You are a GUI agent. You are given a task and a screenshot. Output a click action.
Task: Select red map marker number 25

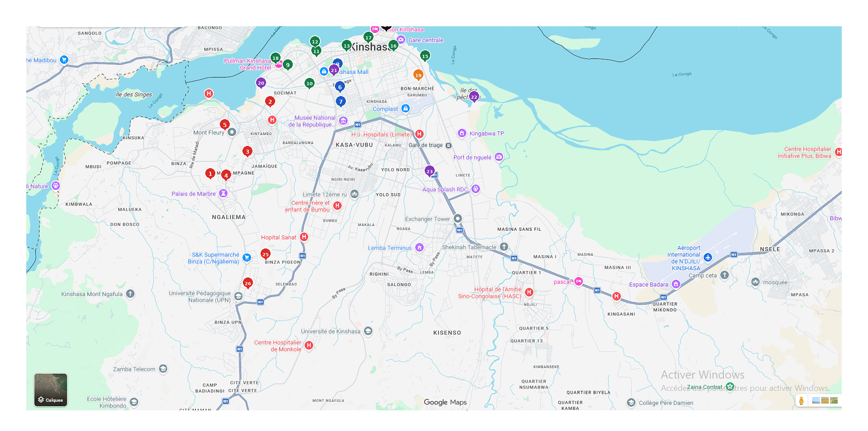(x=266, y=254)
